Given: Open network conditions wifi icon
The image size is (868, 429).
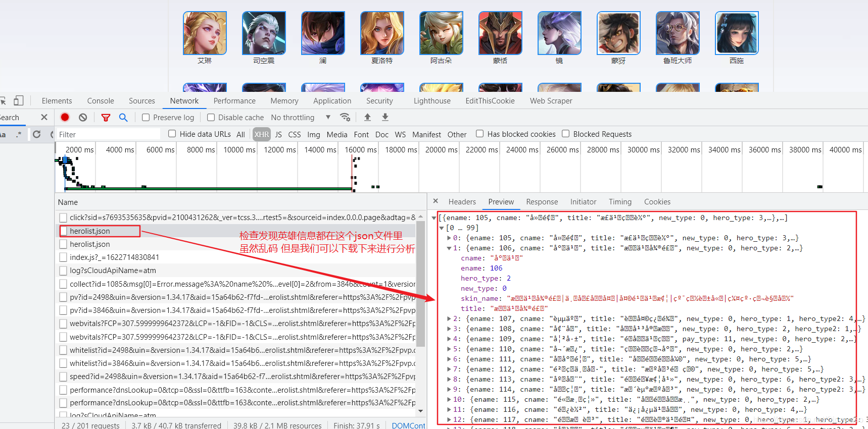Looking at the screenshot, I should click(x=345, y=117).
